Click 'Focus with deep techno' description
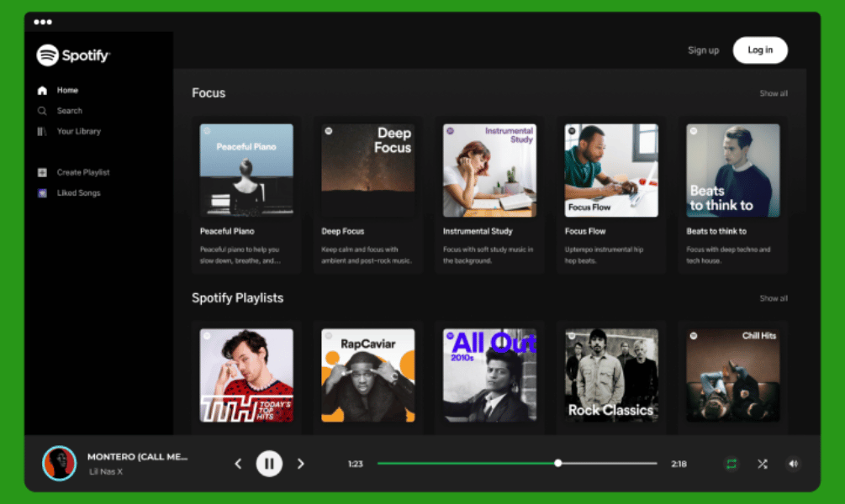 [728, 255]
